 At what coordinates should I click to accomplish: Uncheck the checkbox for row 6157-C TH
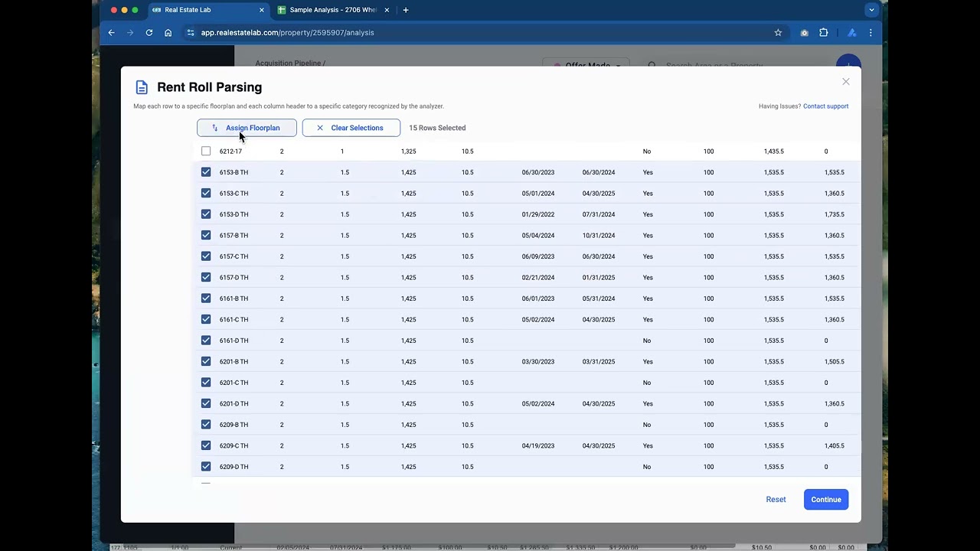click(206, 256)
